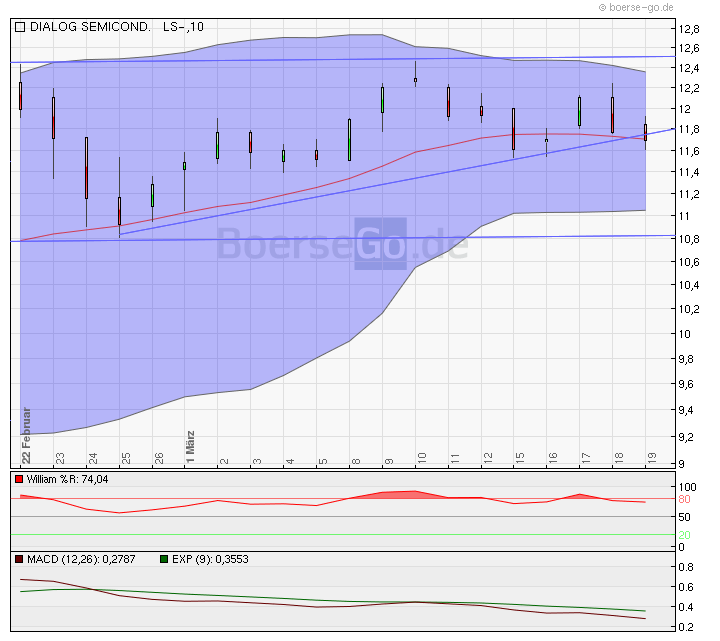Select the 1 März date label
Image resolution: width=720 pixels, height=641 pixels.
[x=190, y=447]
